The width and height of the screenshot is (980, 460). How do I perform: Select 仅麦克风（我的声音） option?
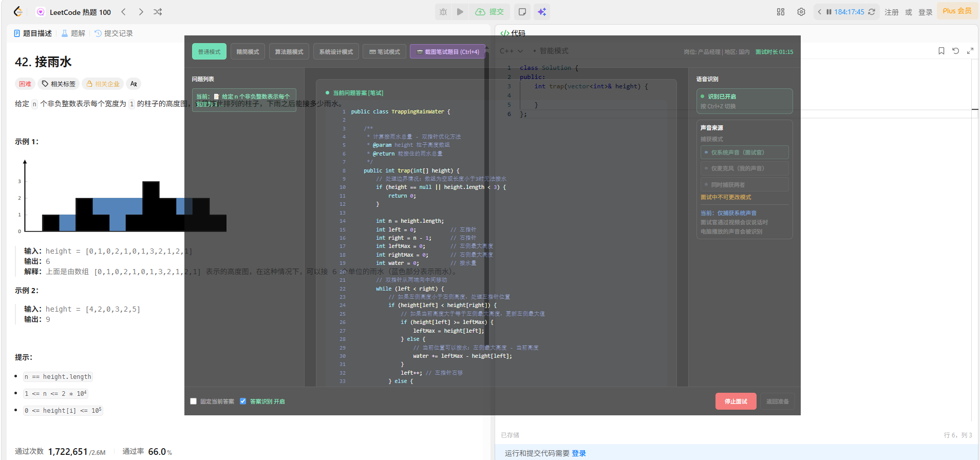point(744,168)
